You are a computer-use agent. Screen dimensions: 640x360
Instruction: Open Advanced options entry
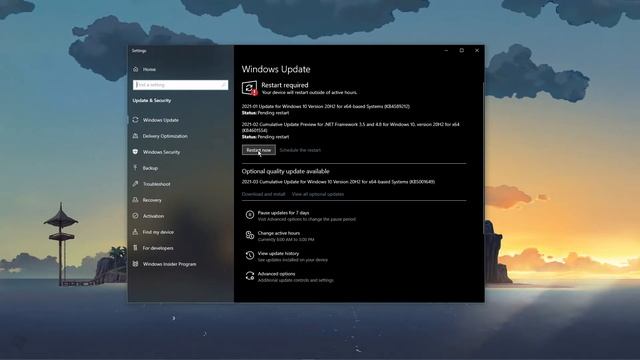tap(276, 274)
